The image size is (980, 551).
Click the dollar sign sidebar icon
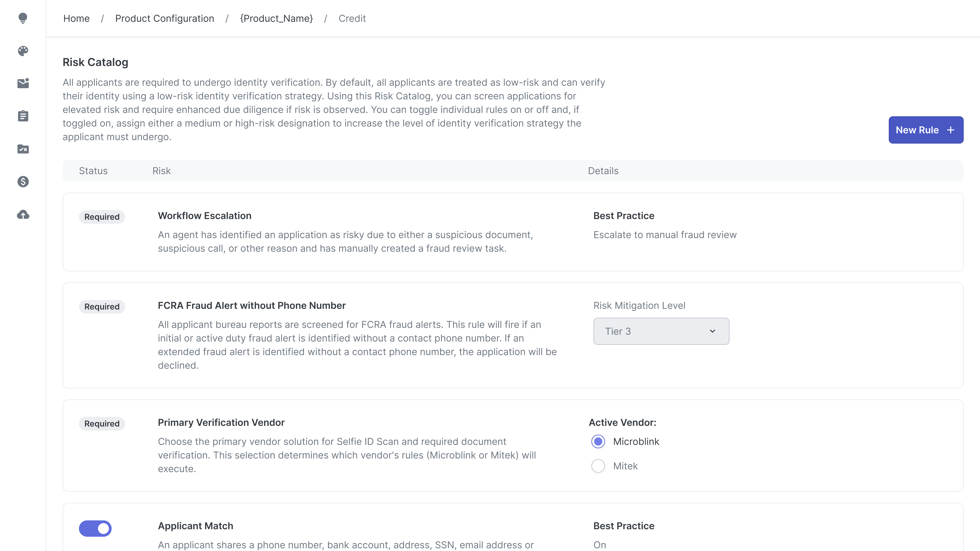tap(23, 182)
